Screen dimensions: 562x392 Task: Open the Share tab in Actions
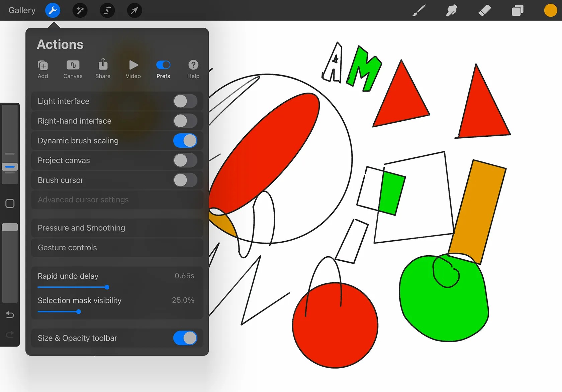(x=103, y=69)
